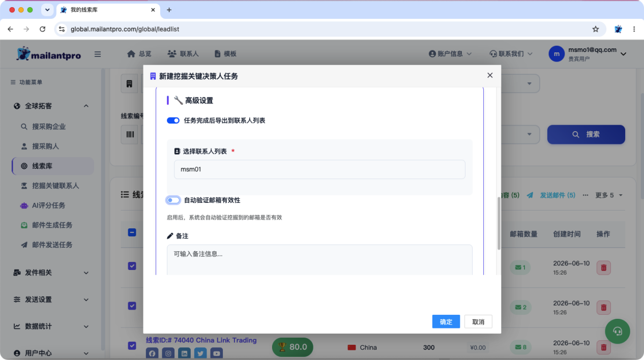Open the Facebook icon for China Link Trading
The width and height of the screenshot is (644, 360).
pos(152,353)
